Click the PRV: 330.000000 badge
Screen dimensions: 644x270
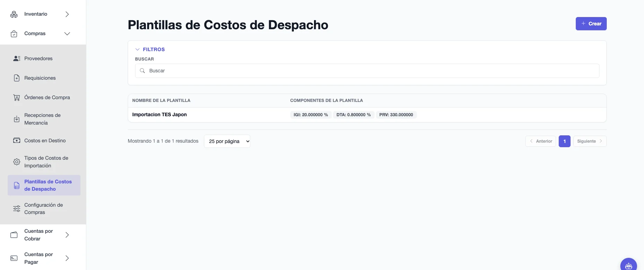tap(396, 115)
